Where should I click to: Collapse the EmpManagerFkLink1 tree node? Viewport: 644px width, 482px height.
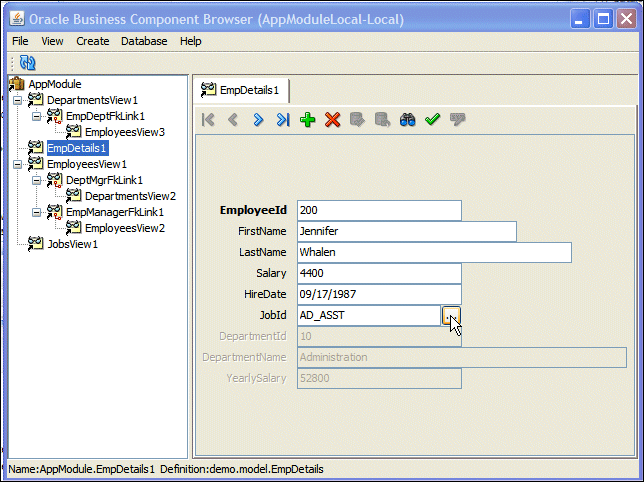37,212
